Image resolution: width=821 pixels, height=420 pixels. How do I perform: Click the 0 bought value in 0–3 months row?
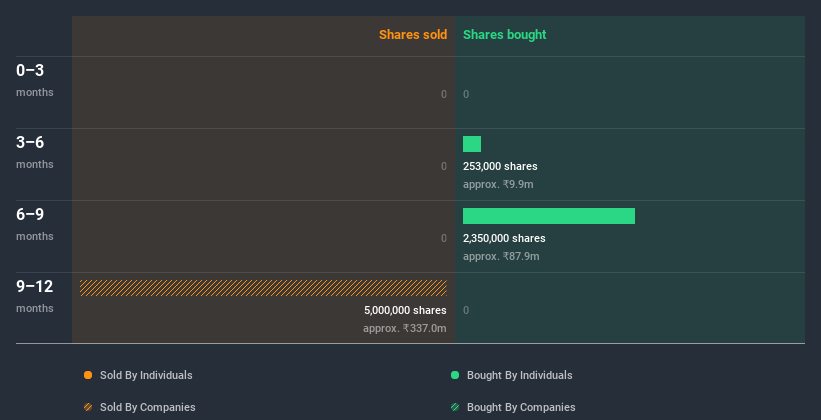click(x=466, y=94)
